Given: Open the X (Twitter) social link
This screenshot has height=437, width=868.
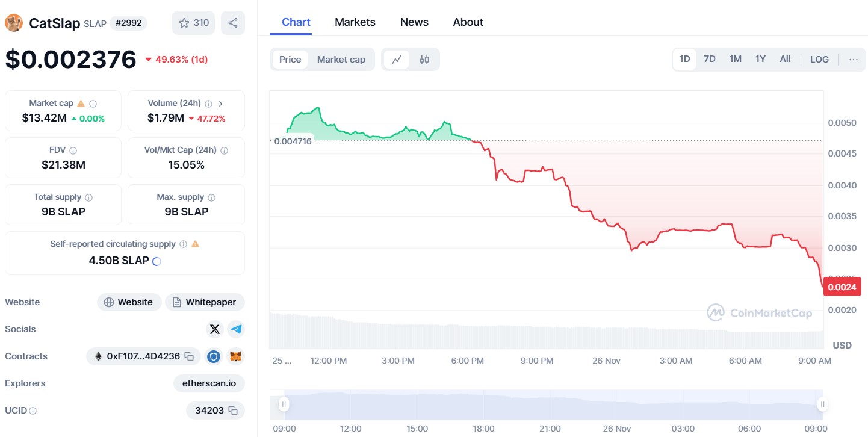Looking at the screenshot, I should (x=215, y=329).
